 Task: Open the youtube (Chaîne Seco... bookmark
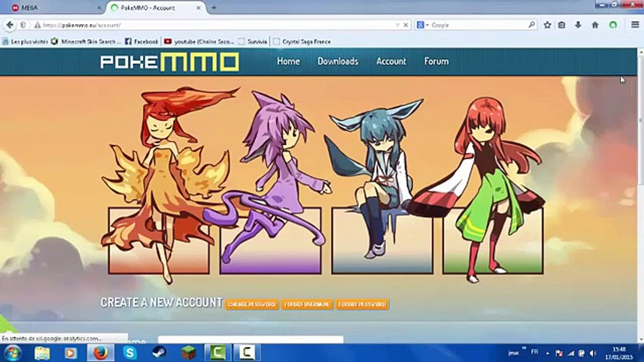tap(199, 42)
